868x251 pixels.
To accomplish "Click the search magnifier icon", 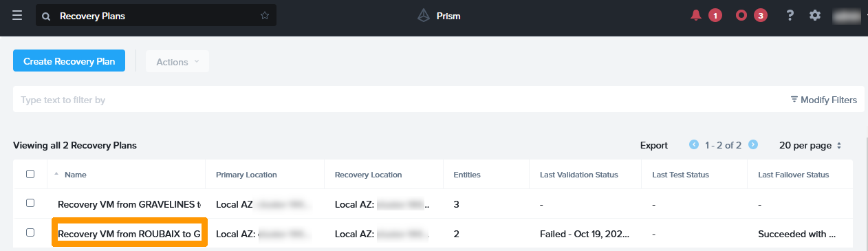I will (x=47, y=16).
